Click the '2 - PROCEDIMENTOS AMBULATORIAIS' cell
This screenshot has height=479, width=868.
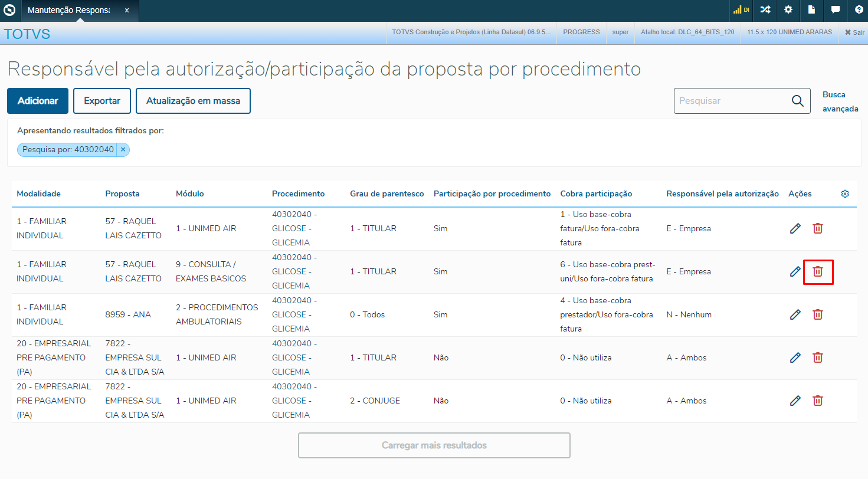[x=217, y=314]
